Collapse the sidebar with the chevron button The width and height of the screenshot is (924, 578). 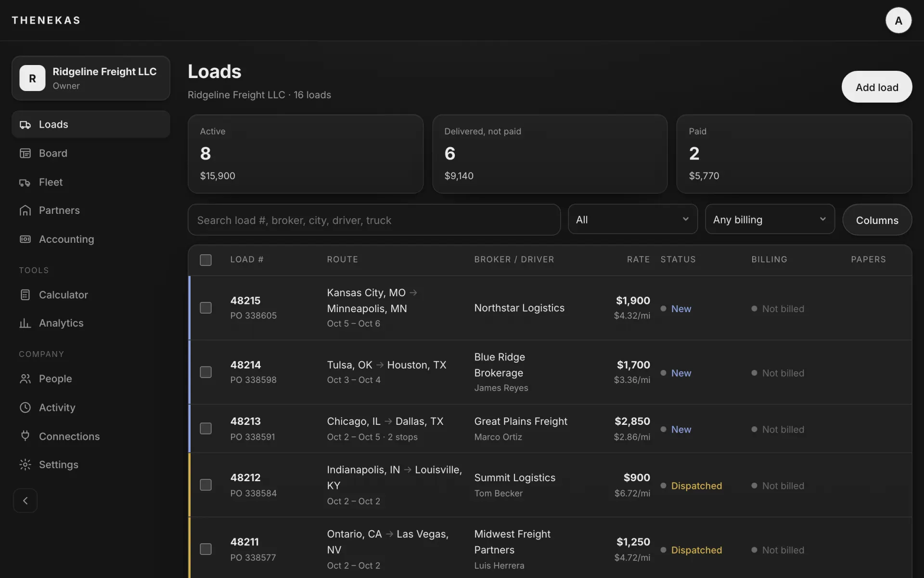25,501
